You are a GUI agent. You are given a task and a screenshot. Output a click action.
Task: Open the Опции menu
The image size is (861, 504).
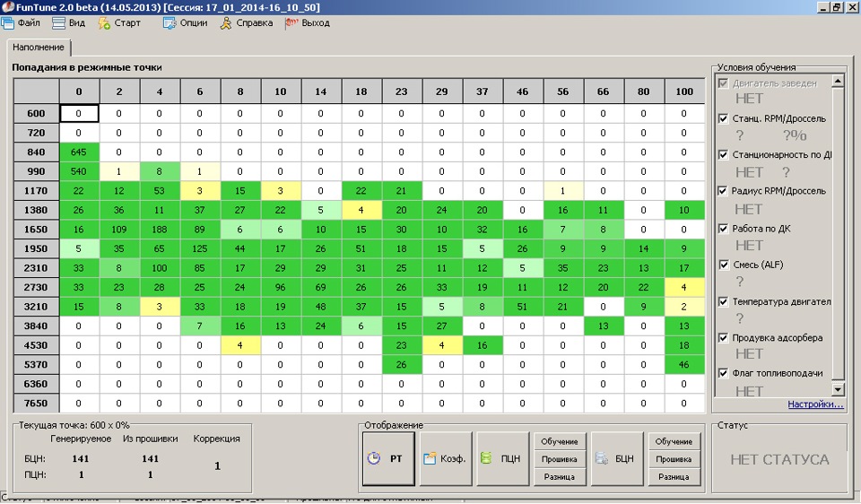(x=186, y=23)
